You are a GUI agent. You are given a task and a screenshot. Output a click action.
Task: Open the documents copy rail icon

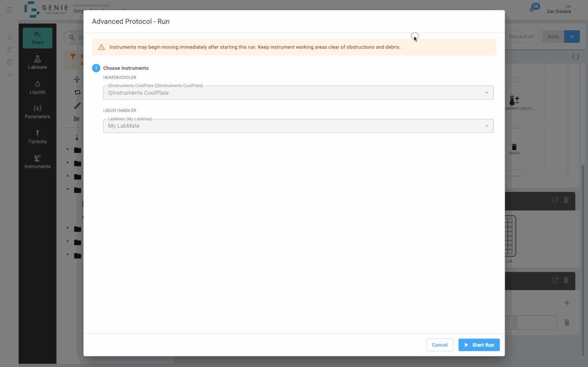(x=9, y=62)
